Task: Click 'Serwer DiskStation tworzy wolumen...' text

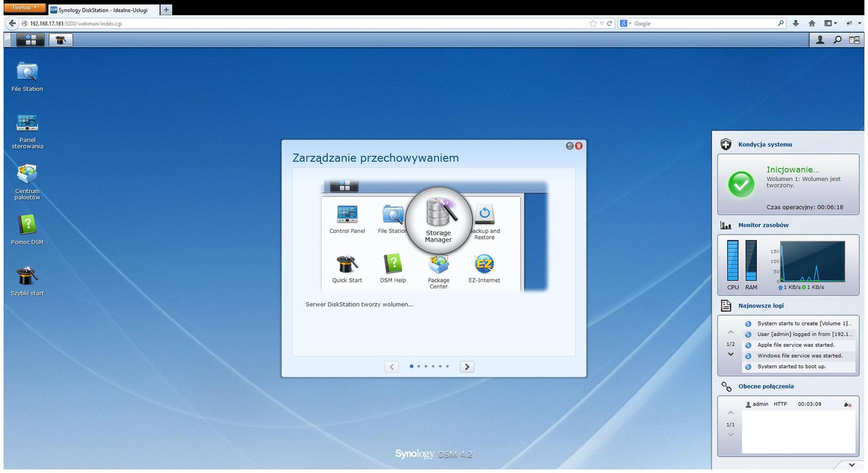Action: [359, 305]
